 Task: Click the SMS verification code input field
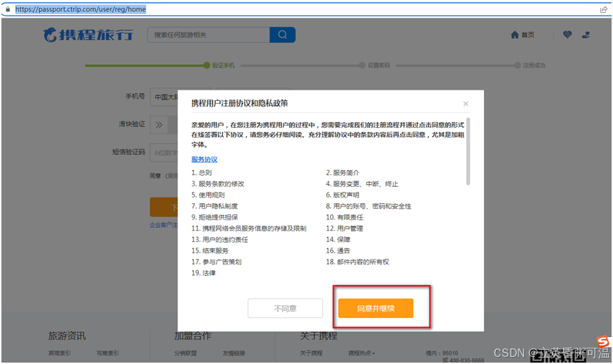point(164,152)
